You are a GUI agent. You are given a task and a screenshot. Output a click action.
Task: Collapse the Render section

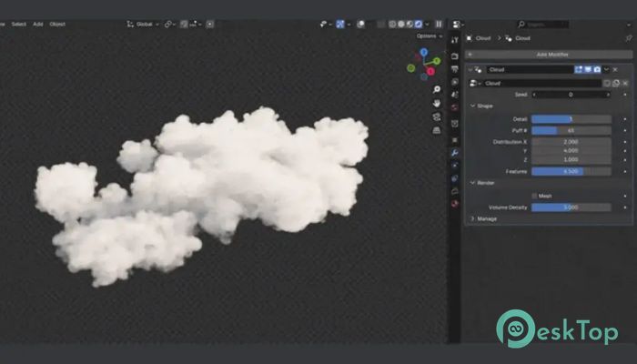coord(472,183)
